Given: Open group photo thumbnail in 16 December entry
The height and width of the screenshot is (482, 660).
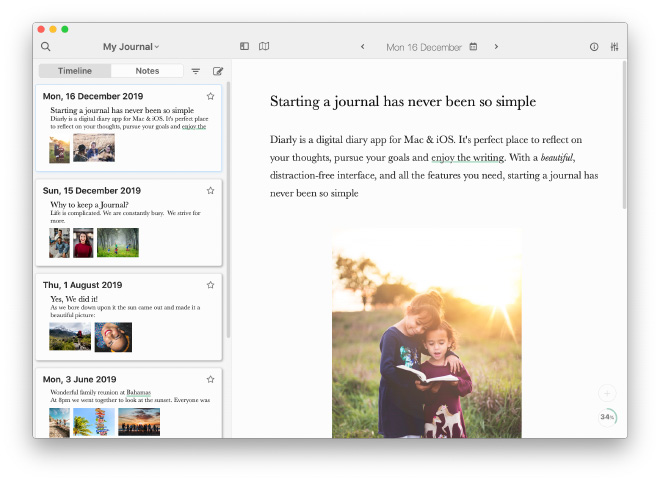Looking at the screenshot, I should pyautogui.click(x=94, y=148).
